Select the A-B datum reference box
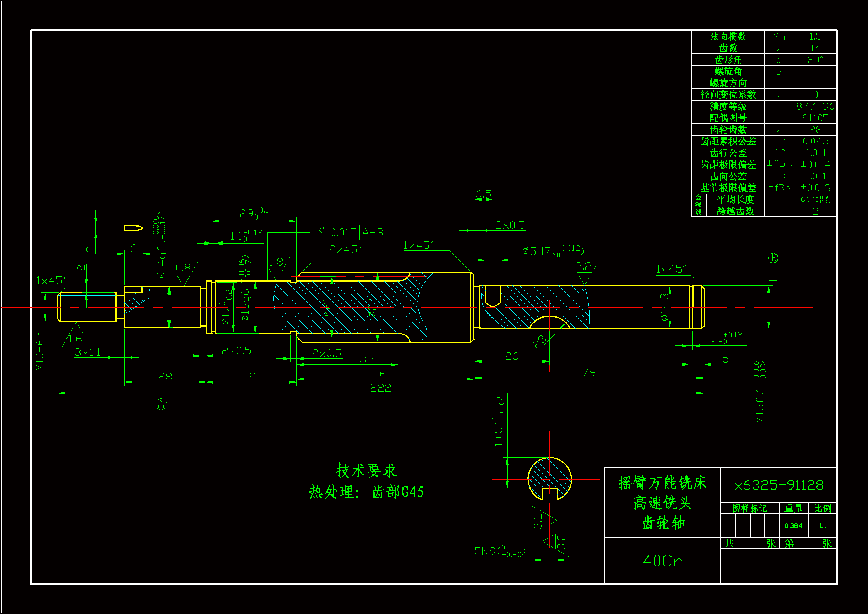Screen dimensions: 868x614 coord(373,232)
